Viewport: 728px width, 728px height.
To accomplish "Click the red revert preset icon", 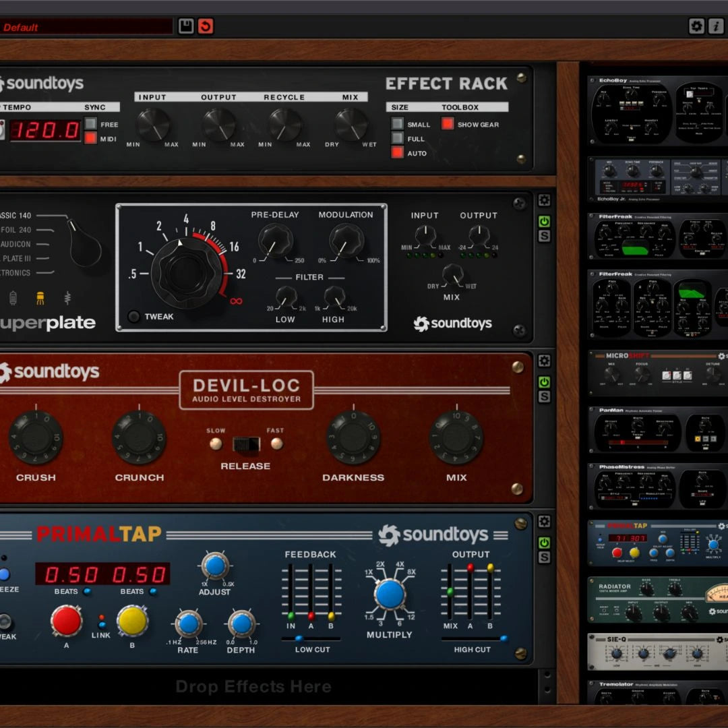I will point(206,26).
